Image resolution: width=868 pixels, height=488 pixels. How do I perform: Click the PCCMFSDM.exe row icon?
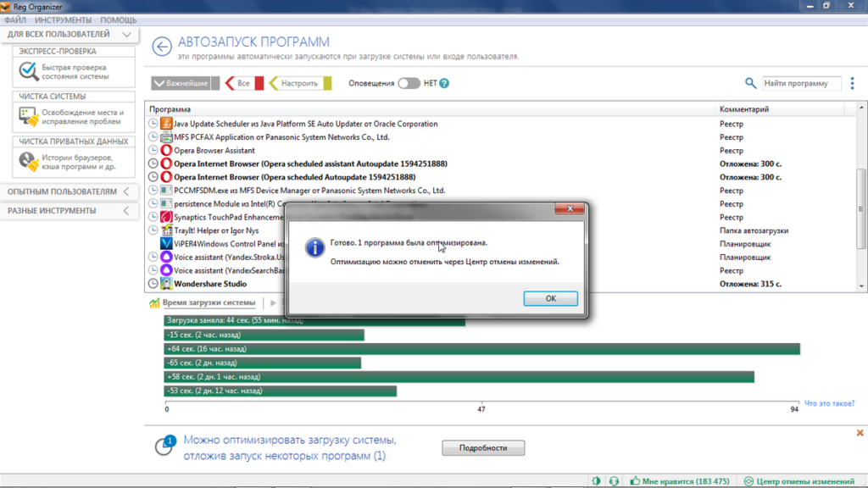click(x=166, y=190)
